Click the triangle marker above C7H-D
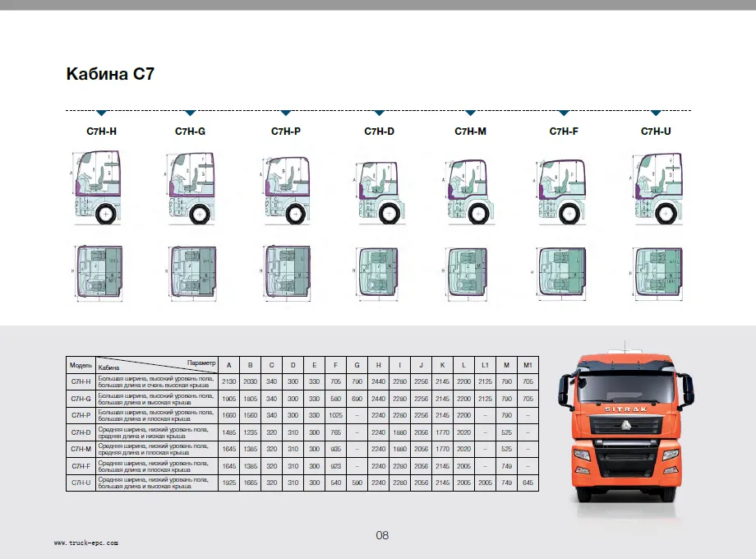This screenshot has width=756, height=559. [379, 113]
